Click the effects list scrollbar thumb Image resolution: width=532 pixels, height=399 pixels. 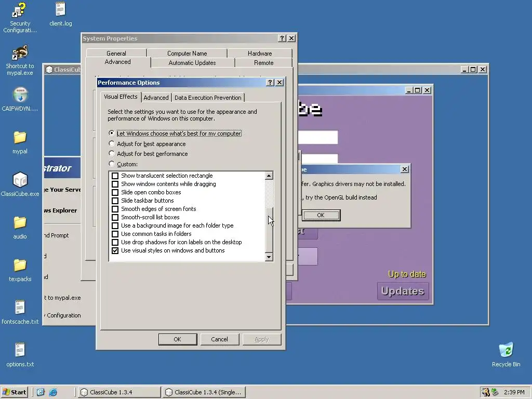click(x=269, y=230)
